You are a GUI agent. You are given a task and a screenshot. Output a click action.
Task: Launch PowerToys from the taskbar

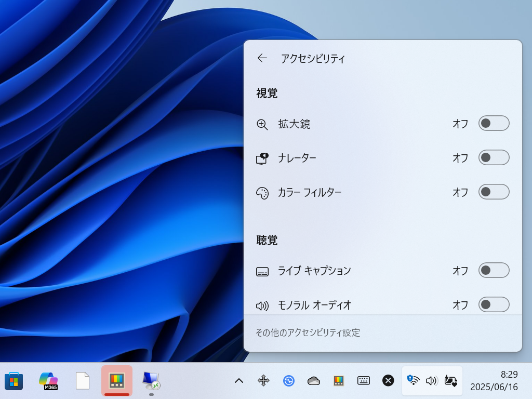click(x=116, y=381)
